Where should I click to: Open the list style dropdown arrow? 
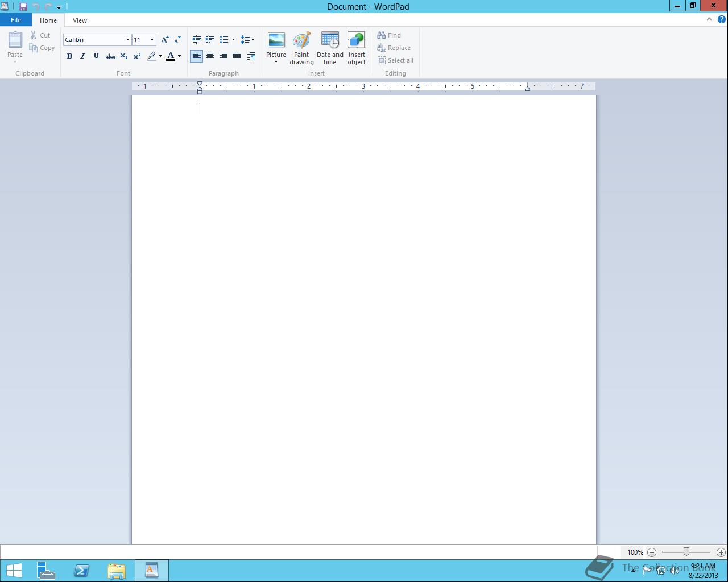point(233,40)
